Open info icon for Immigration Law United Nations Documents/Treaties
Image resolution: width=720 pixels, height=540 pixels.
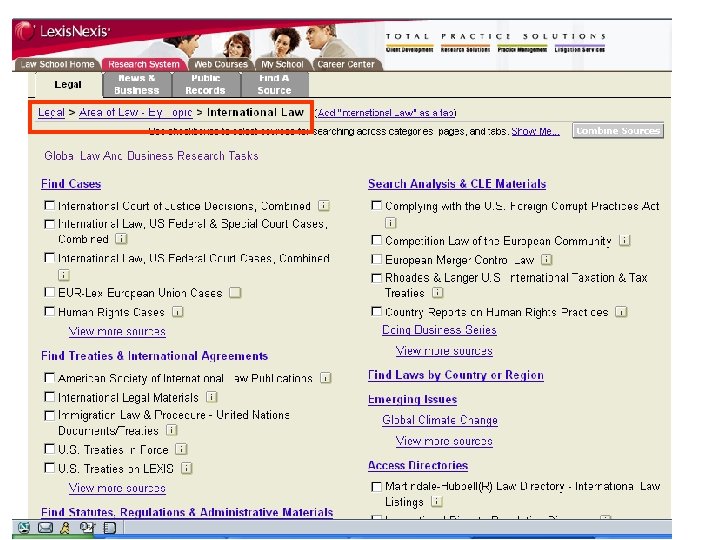(171, 430)
